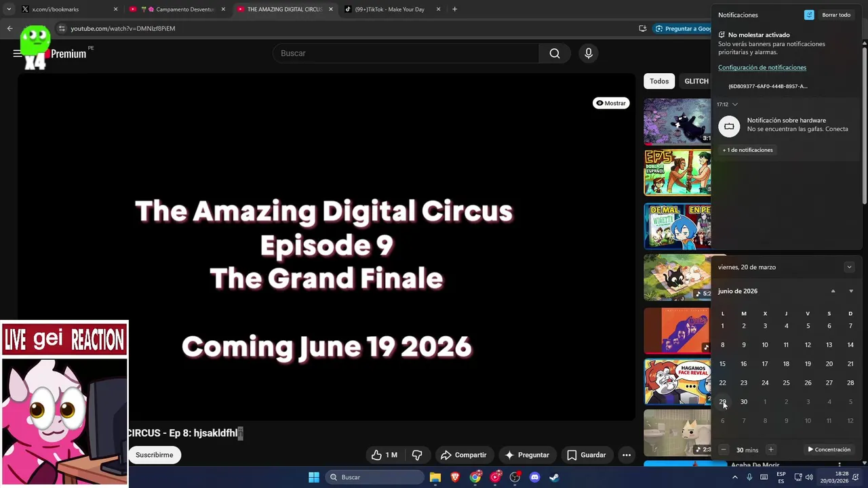
Task: Click the Preguntar button below the video
Action: (527, 455)
